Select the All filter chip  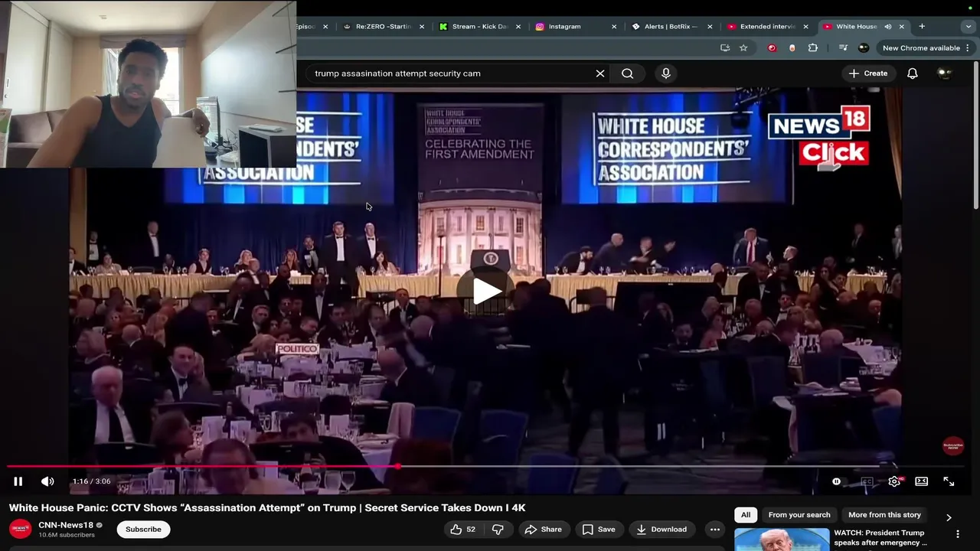(x=746, y=515)
